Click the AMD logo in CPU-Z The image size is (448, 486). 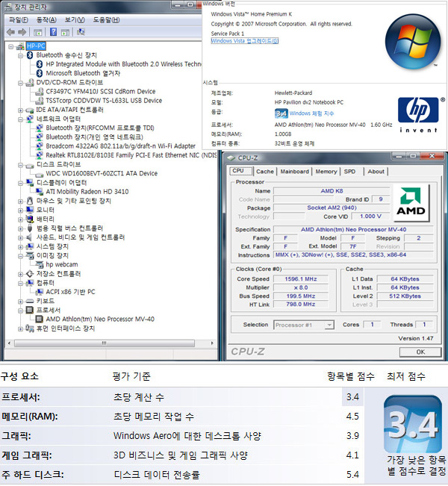tap(411, 203)
